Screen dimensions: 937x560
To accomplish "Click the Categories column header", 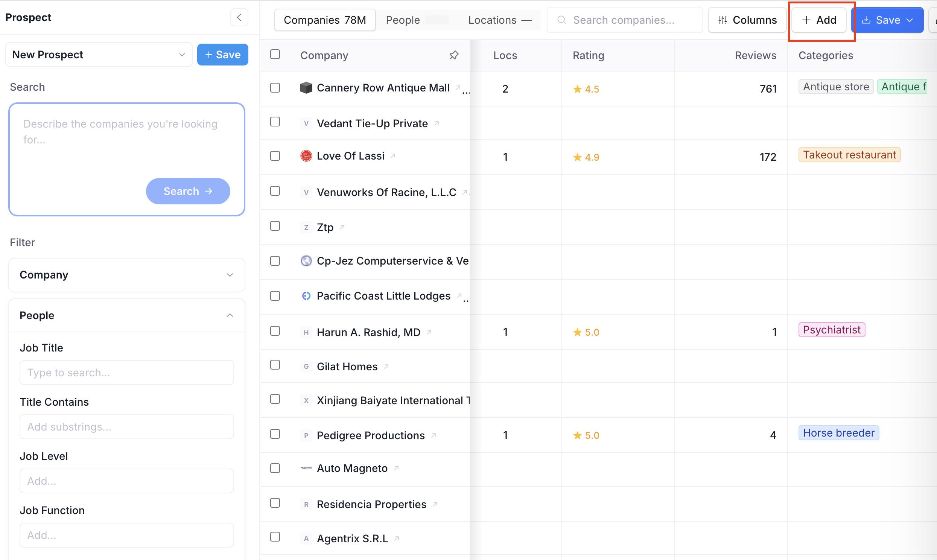I will pyautogui.click(x=825, y=55).
